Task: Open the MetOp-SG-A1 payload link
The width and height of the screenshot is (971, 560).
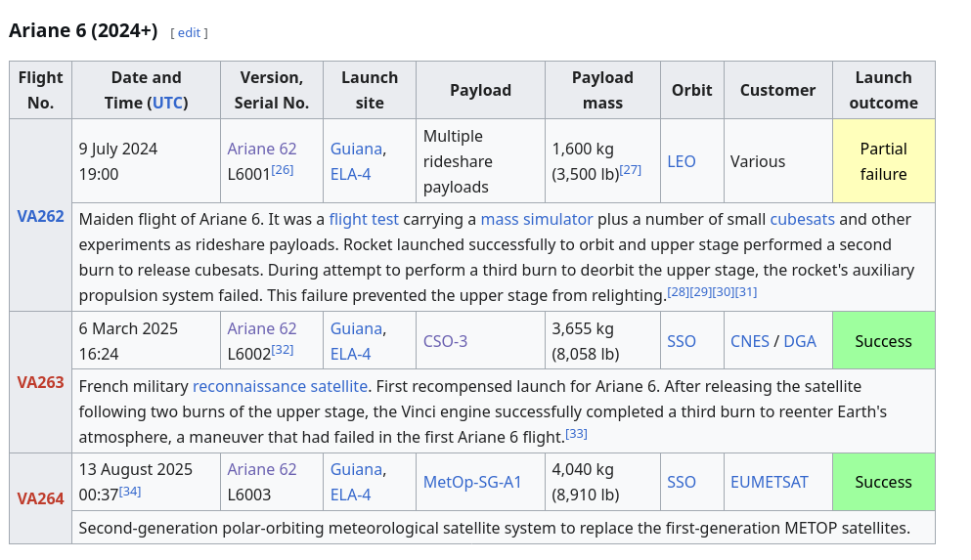Action: coord(472,482)
